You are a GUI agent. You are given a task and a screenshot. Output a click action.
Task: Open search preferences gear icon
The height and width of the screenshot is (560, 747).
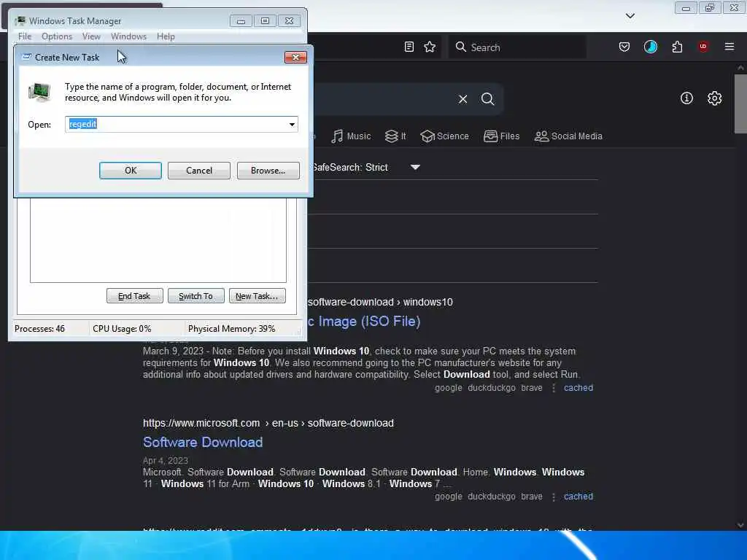(714, 98)
